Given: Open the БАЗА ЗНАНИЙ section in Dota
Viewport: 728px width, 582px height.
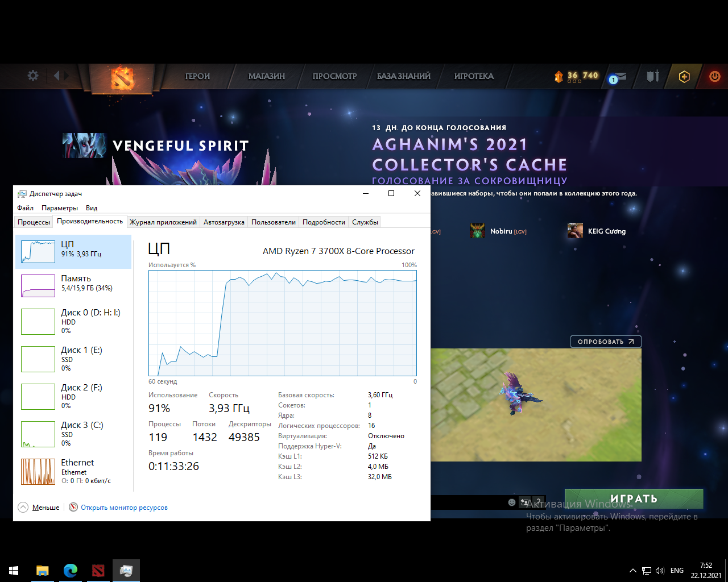Looking at the screenshot, I should (x=404, y=76).
